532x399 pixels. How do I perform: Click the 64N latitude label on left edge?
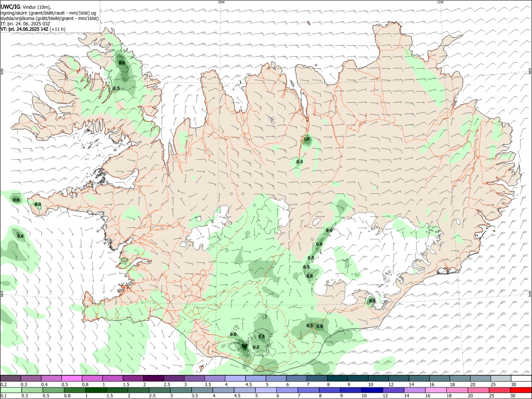click(x=2, y=294)
